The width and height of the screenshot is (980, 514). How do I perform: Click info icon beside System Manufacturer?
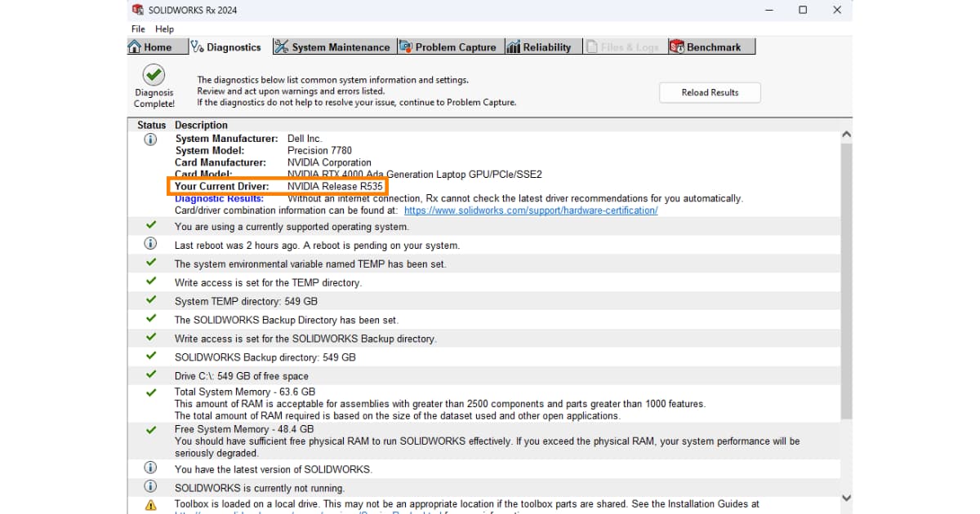[150, 140]
